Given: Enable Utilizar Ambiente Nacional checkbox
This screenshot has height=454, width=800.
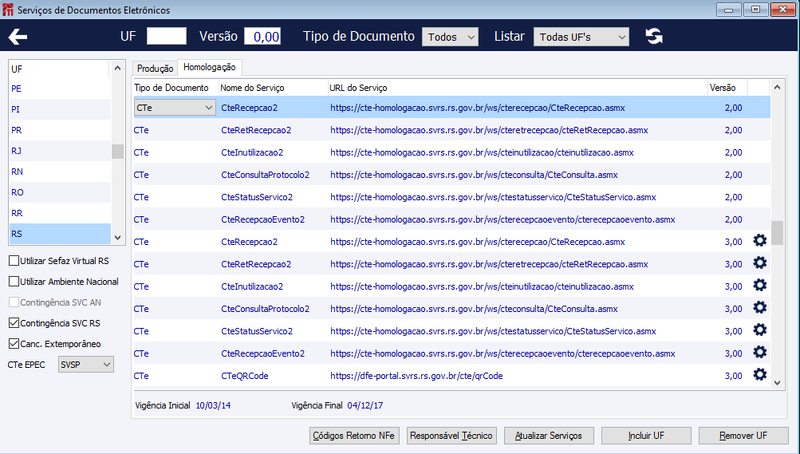Looking at the screenshot, I should [14, 282].
